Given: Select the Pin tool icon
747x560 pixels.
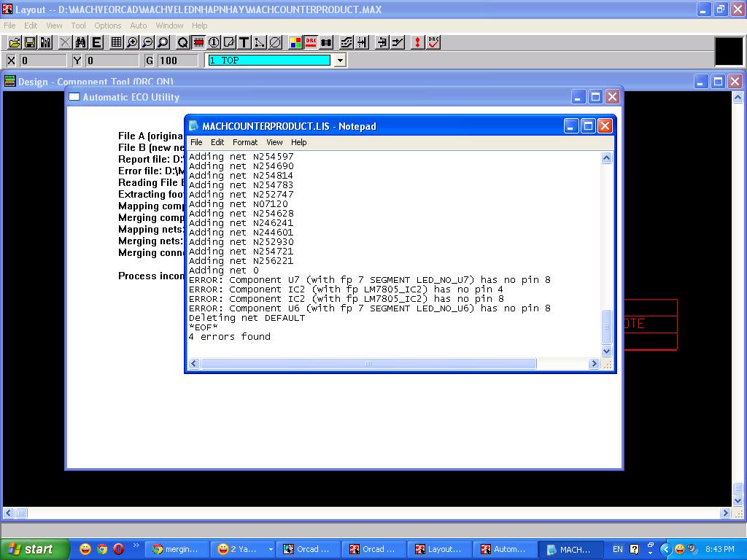Looking at the screenshot, I should tap(214, 43).
